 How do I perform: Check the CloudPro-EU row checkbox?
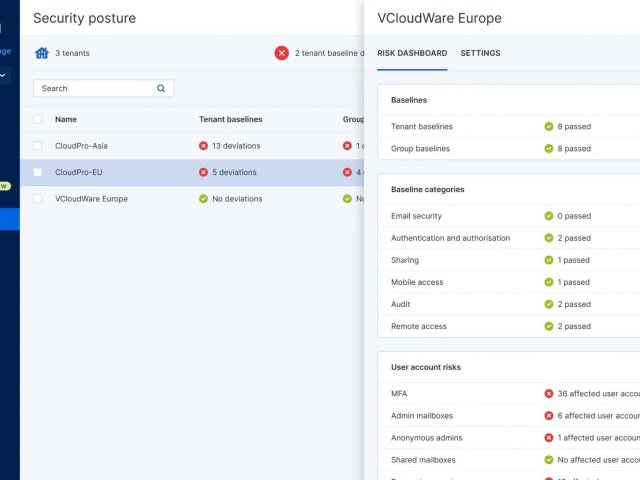[38, 172]
